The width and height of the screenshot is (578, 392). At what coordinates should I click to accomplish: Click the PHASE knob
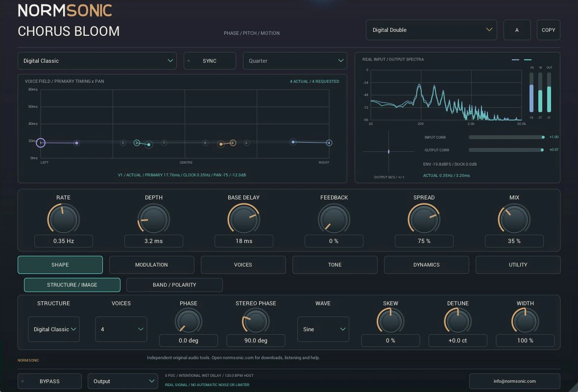189,321
